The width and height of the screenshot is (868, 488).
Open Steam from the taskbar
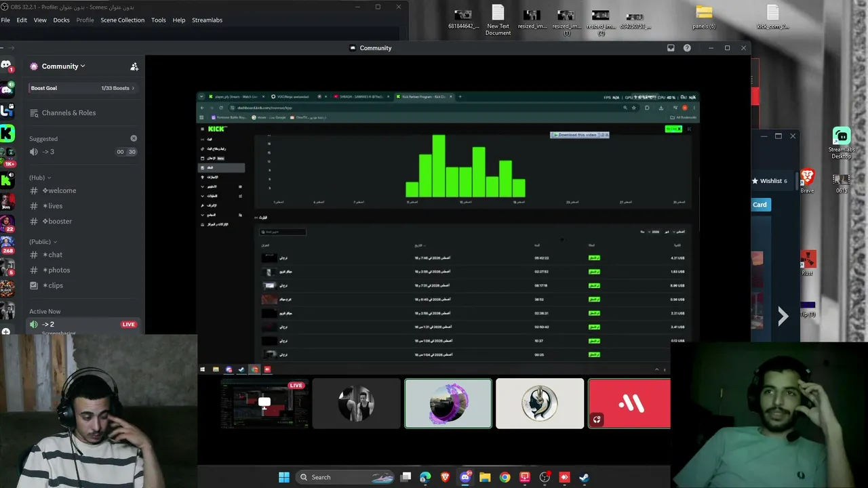(584, 477)
